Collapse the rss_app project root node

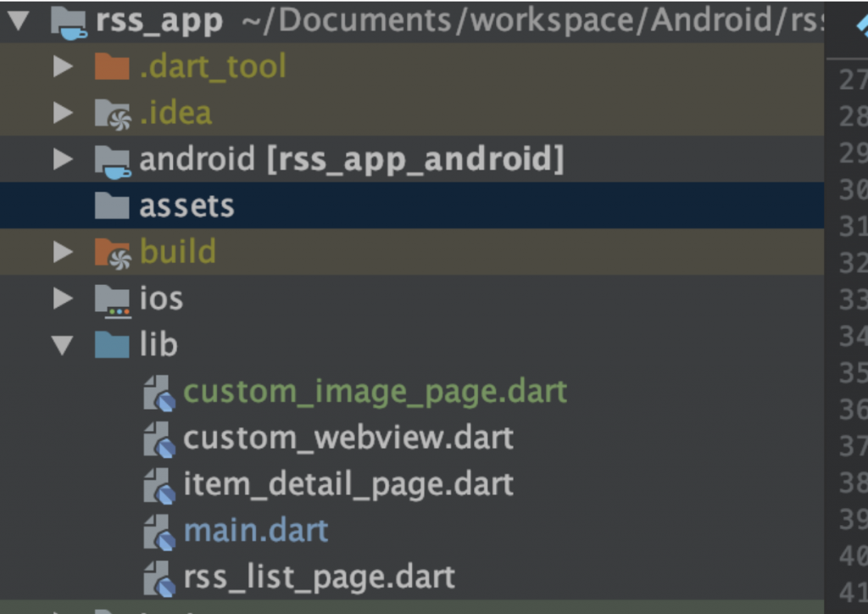pos(19,21)
